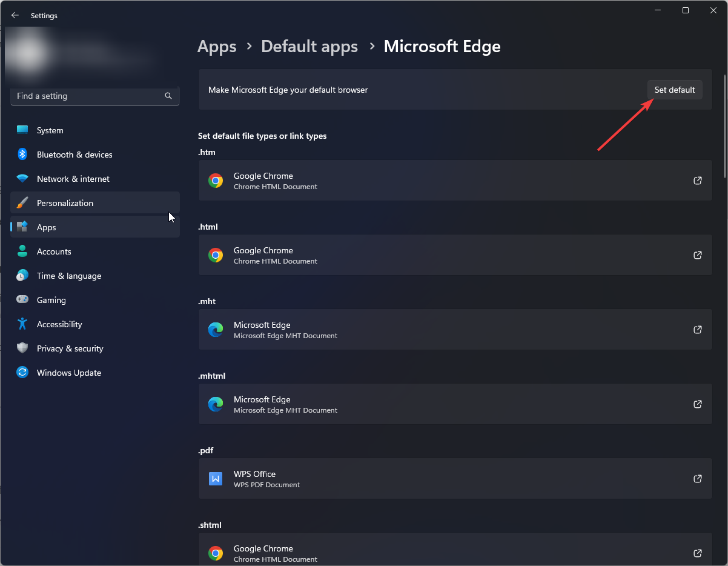Click the Find a setting search box
Viewport: 728px width, 566px height.
pos(95,96)
